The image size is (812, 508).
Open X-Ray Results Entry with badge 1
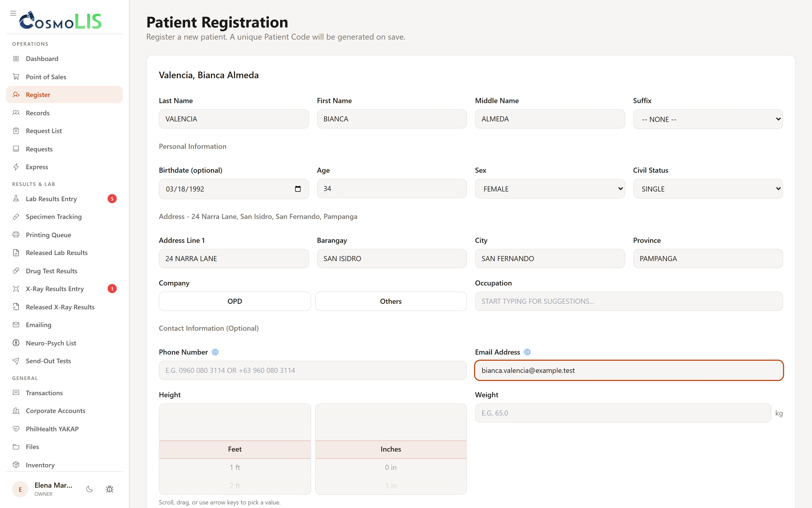[64, 289]
